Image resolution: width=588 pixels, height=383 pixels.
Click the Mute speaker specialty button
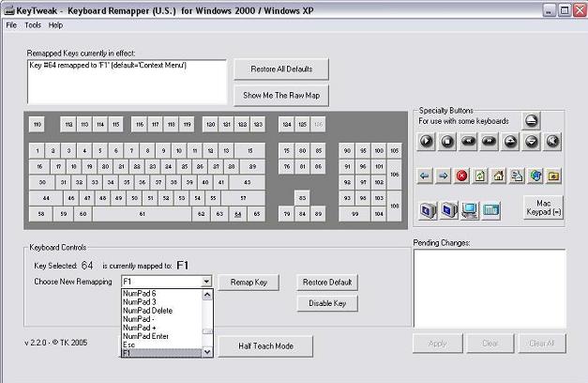(x=552, y=142)
